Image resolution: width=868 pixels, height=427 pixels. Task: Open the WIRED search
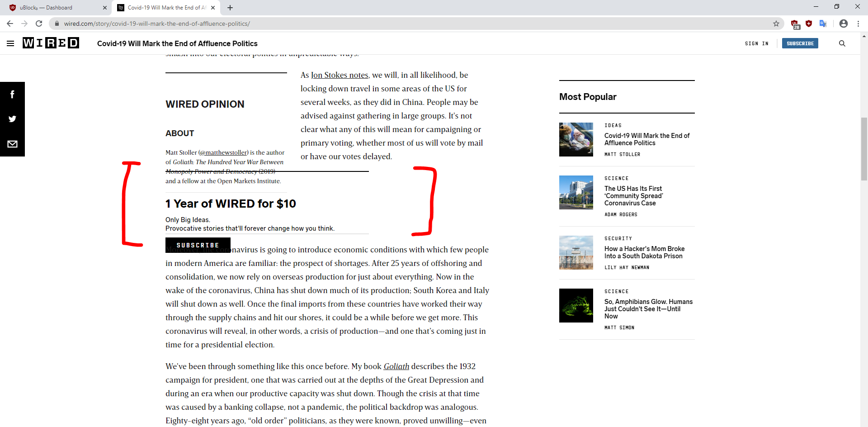(x=842, y=43)
